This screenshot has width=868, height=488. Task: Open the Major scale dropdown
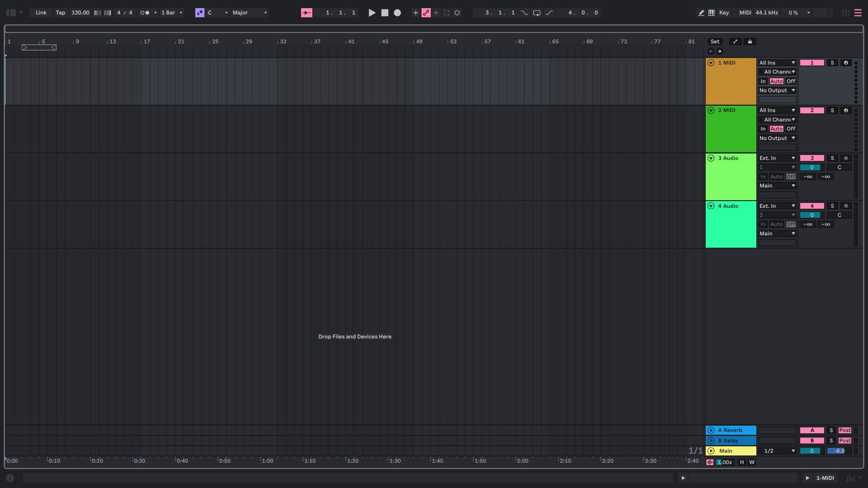point(250,13)
